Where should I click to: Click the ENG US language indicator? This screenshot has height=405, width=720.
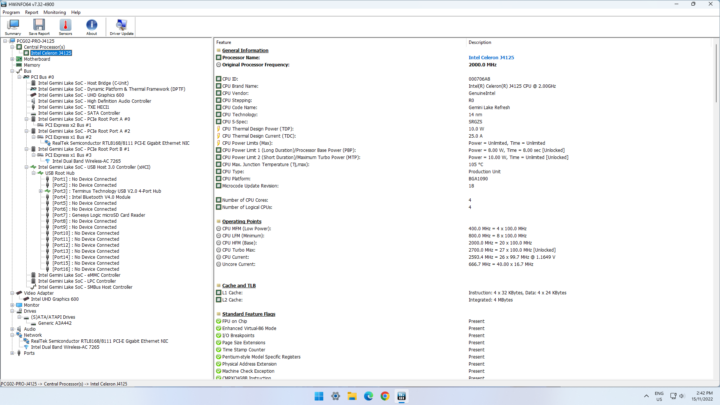coord(659,396)
